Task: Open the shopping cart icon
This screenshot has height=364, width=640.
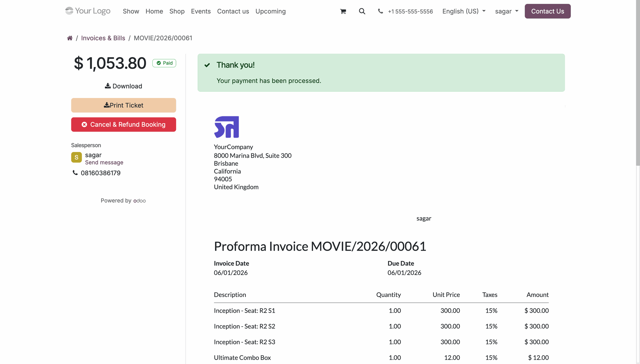Action: tap(343, 11)
